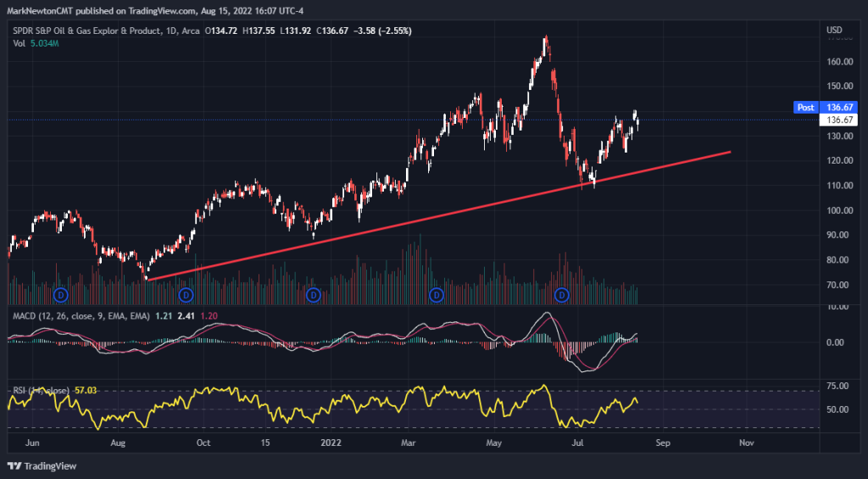
Task: Click the 150.00 price axis label
Action: tap(841, 86)
